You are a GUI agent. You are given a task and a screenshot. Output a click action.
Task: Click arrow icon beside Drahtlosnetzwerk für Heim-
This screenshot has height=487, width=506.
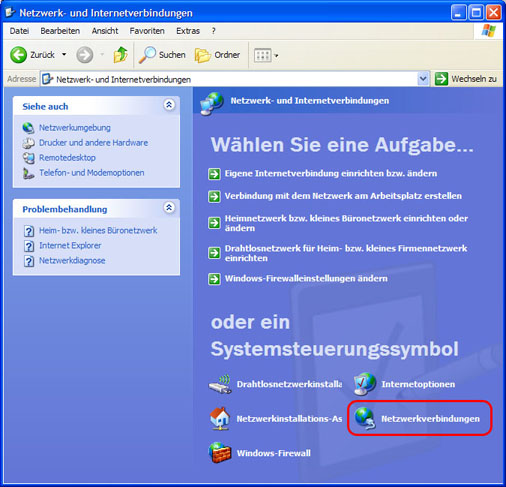pyautogui.click(x=214, y=253)
